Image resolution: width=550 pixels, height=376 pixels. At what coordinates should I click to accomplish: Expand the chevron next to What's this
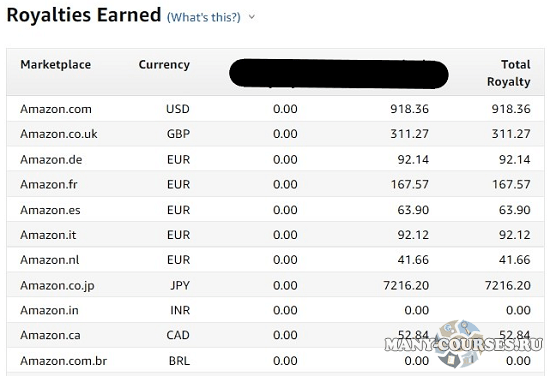click(251, 16)
